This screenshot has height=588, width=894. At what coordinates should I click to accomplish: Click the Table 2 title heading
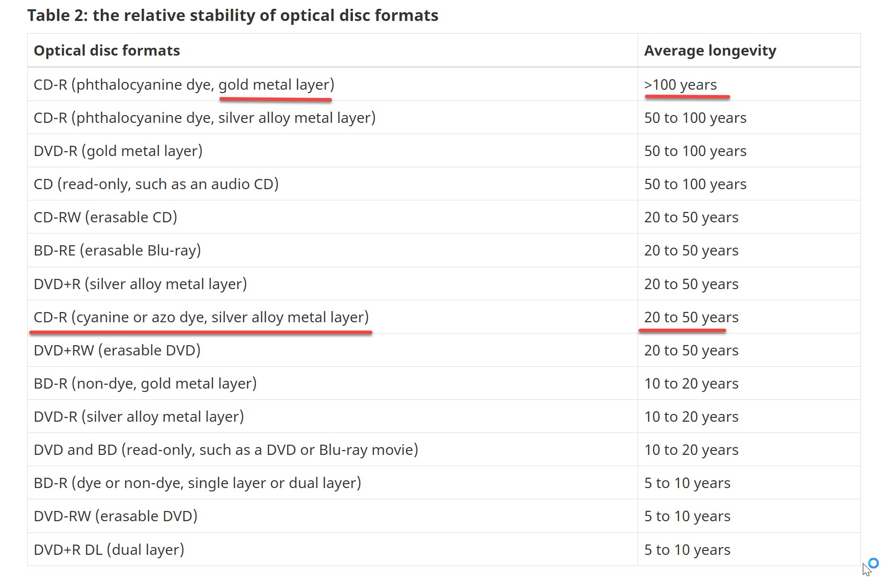[x=233, y=16]
